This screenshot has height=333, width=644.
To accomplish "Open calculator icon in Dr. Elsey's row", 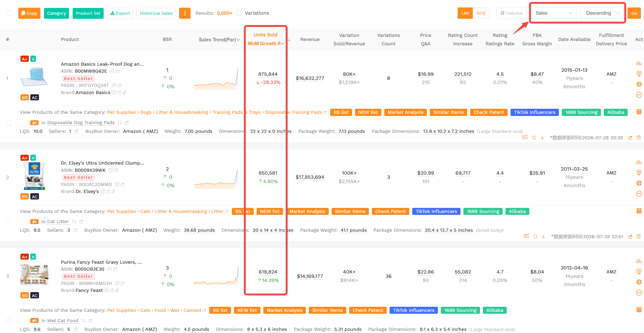I will pyautogui.click(x=639, y=211).
